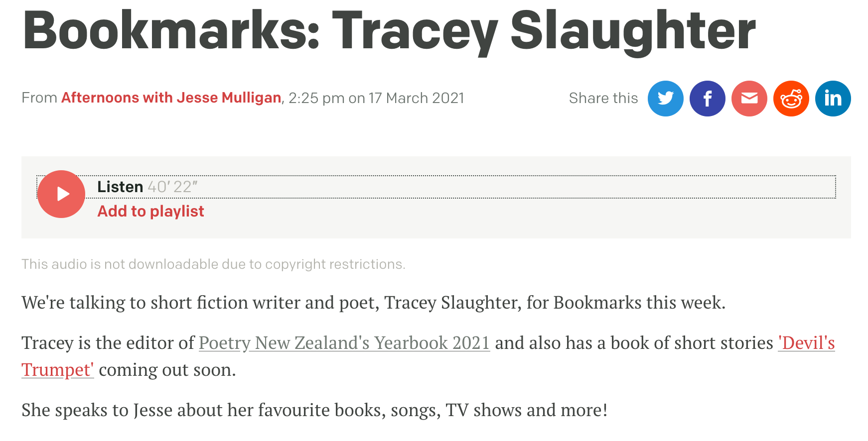Share the article on Twitter
868x441 pixels.
pos(665,99)
